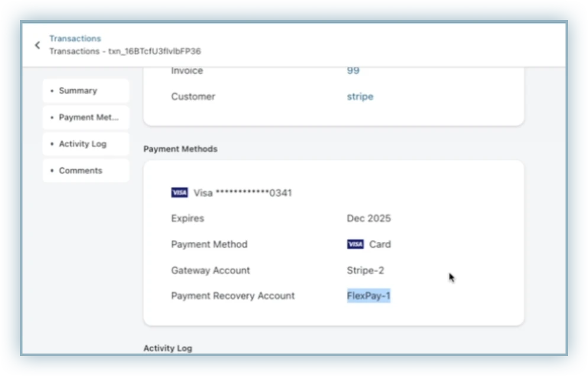Click the Activity Log section heading

coord(167,348)
